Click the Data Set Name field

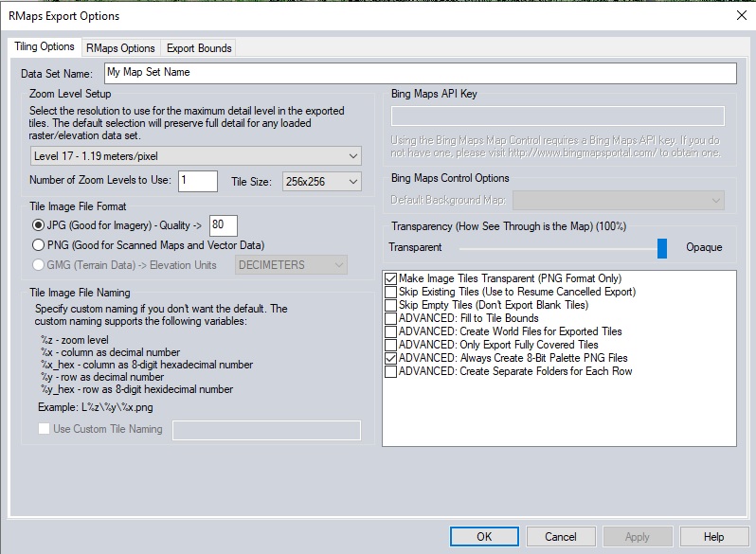(x=419, y=73)
